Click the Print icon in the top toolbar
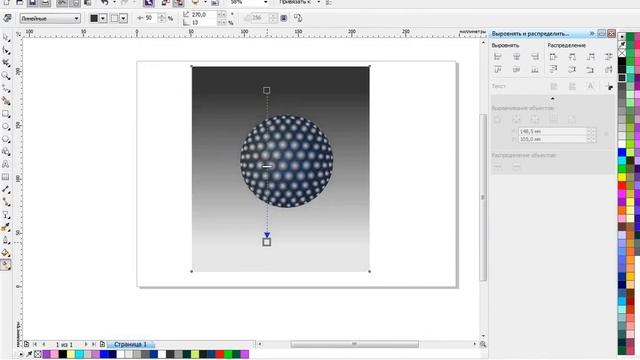The height and width of the screenshot is (360, 640). point(45,3)
